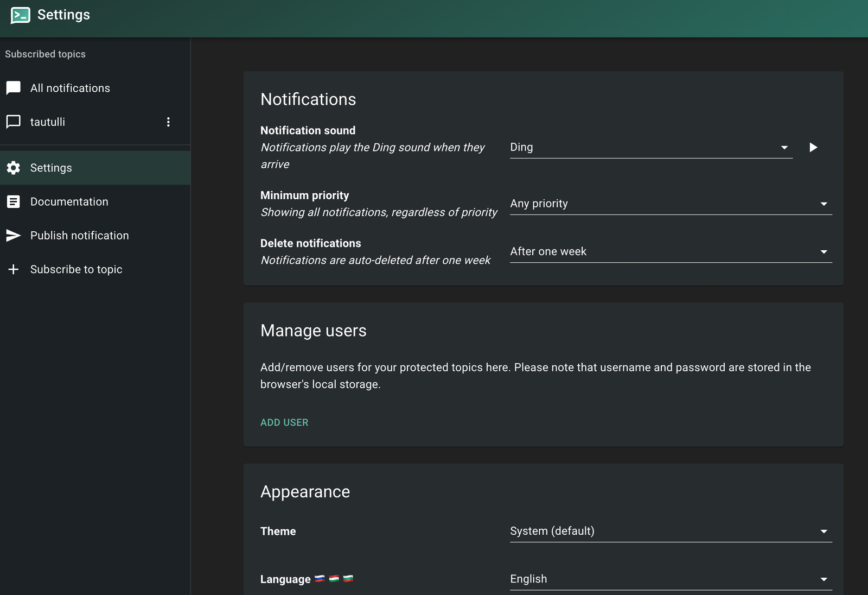Open the All notifications chat icon

tap(13, 88)
